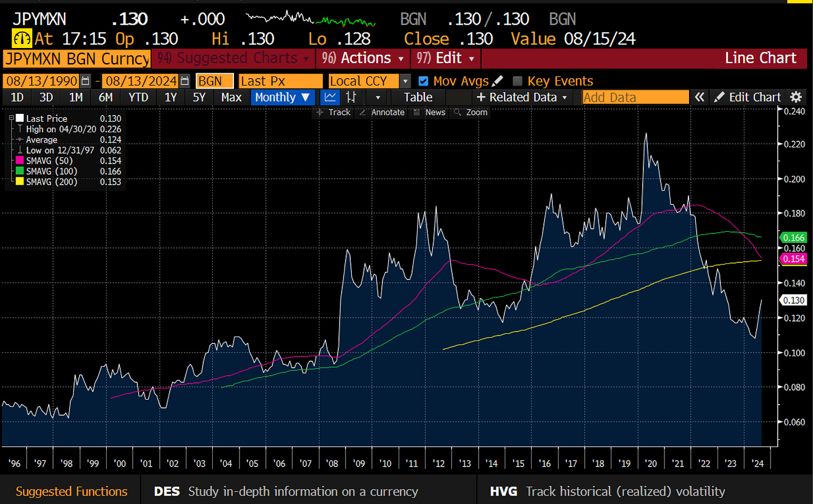813x504 pixels.
Task: Open the Annotate tool
Action: tap(382, 112)
